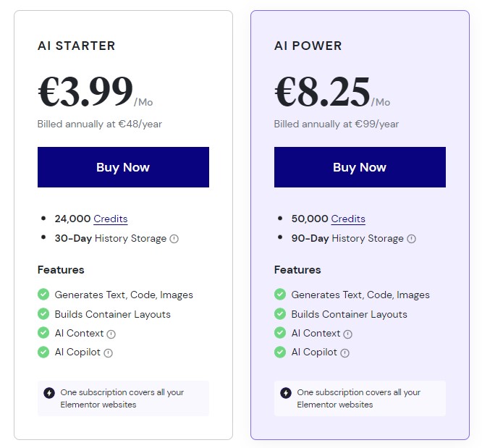
Task: Click the €8.25 monthly price
Action: [x=322, y=92]
